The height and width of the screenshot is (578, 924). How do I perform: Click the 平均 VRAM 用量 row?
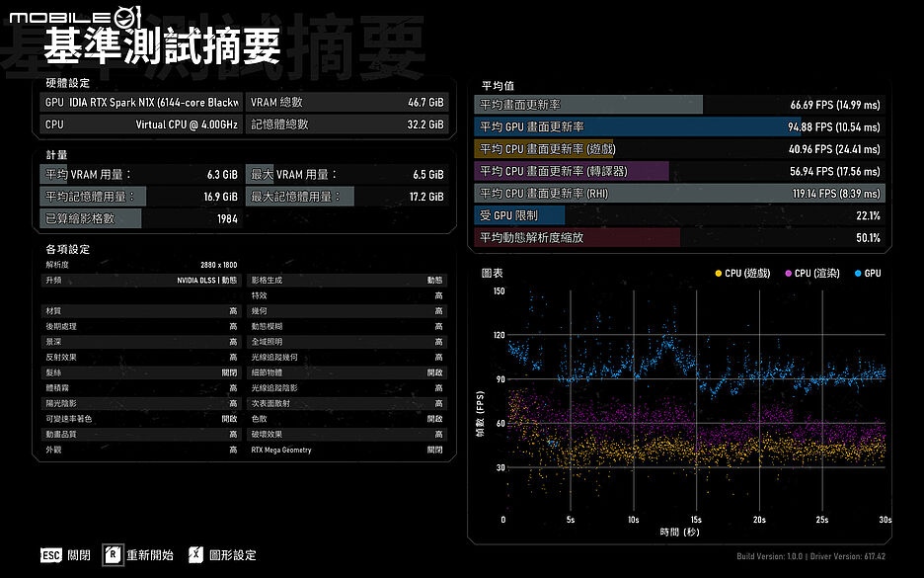pos(141,175)
